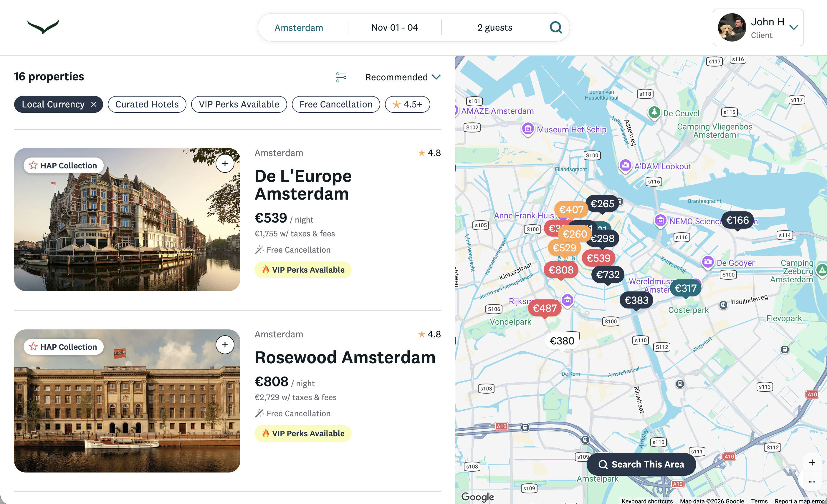Viewport: 827px width, 504px height.
Task: Open the Rosewood Amsterdam hotel photo
Action: [127, 401]
